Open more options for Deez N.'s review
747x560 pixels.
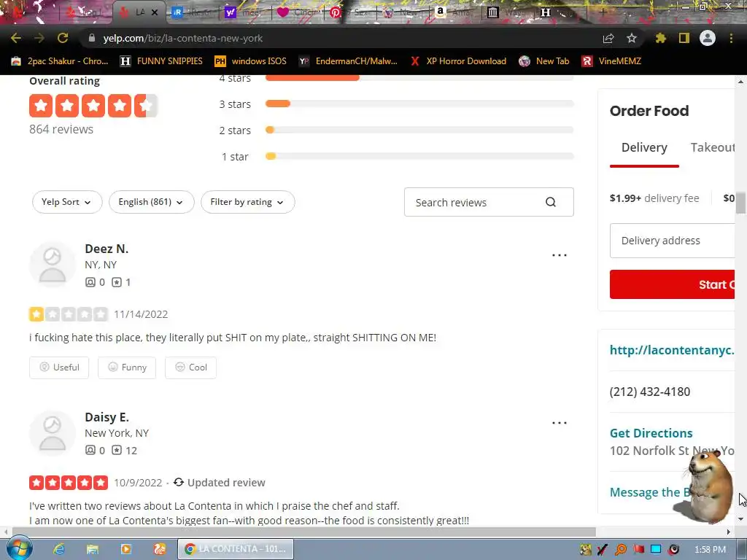pyautogui.click(x=560, y=255)
